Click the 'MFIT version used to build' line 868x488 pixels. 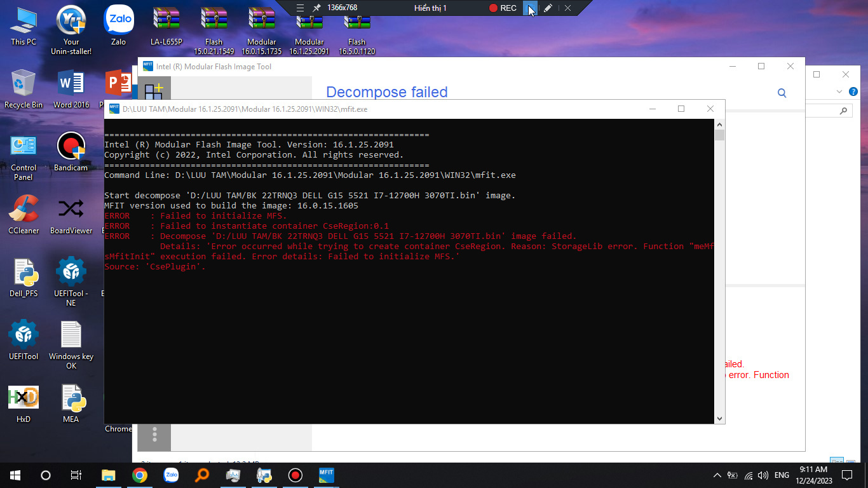click(231, 206)
